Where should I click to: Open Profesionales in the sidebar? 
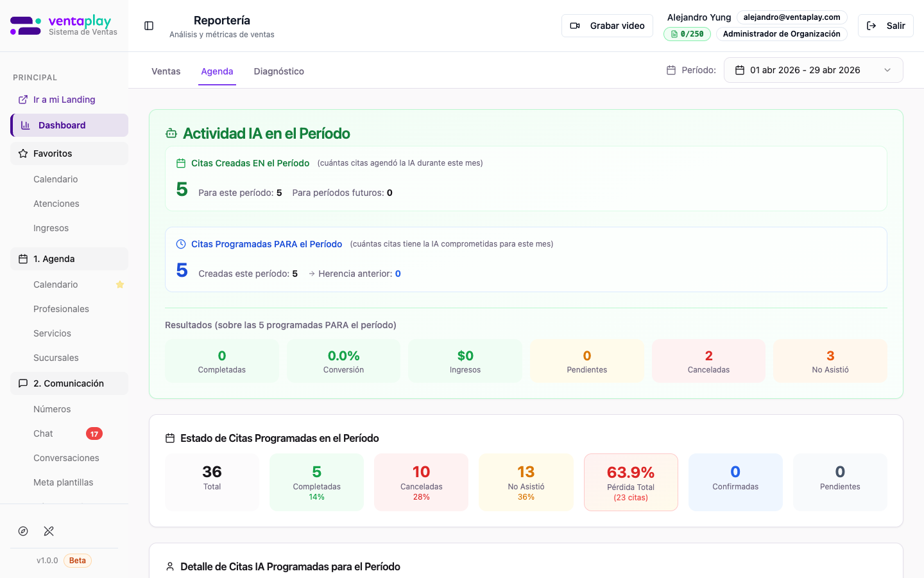pyautogui.click(x=61, y=309)
